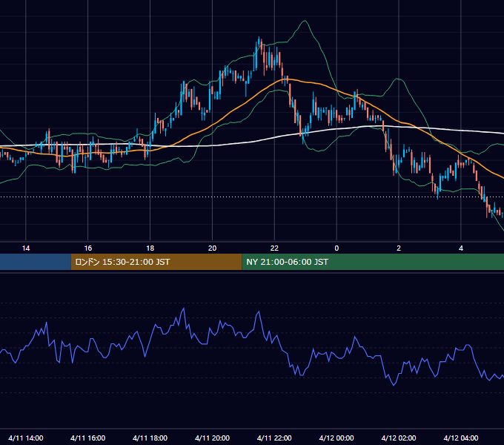This screenshot has height=445, width=504.
Task: Click the 20 hour label on price chart axis
Action: [x=212, y=248]
